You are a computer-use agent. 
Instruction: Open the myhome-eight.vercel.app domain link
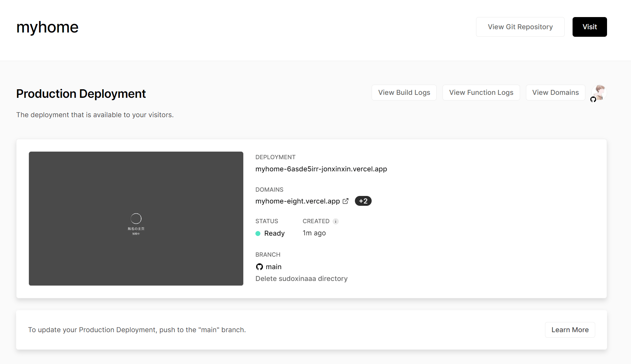tap(297, 201)
